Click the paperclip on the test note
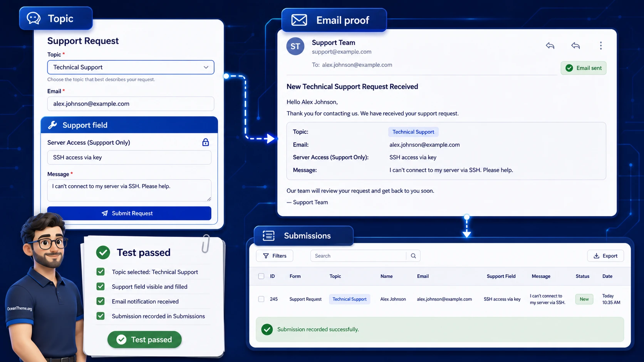Image resolution: width=644 pixels, height=362 pixels. click(x=206, y=243)
